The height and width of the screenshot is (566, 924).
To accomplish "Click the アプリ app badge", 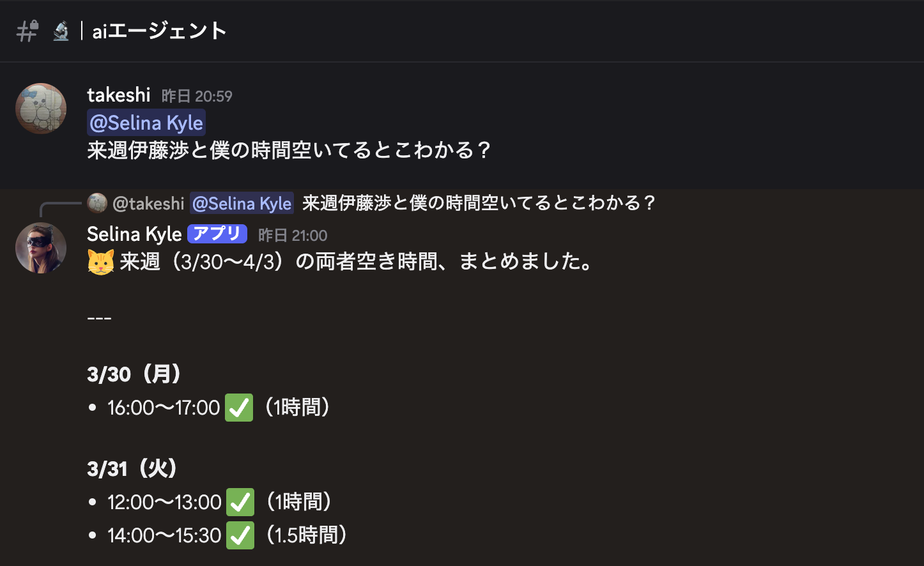I will click(x=217, y=234).
